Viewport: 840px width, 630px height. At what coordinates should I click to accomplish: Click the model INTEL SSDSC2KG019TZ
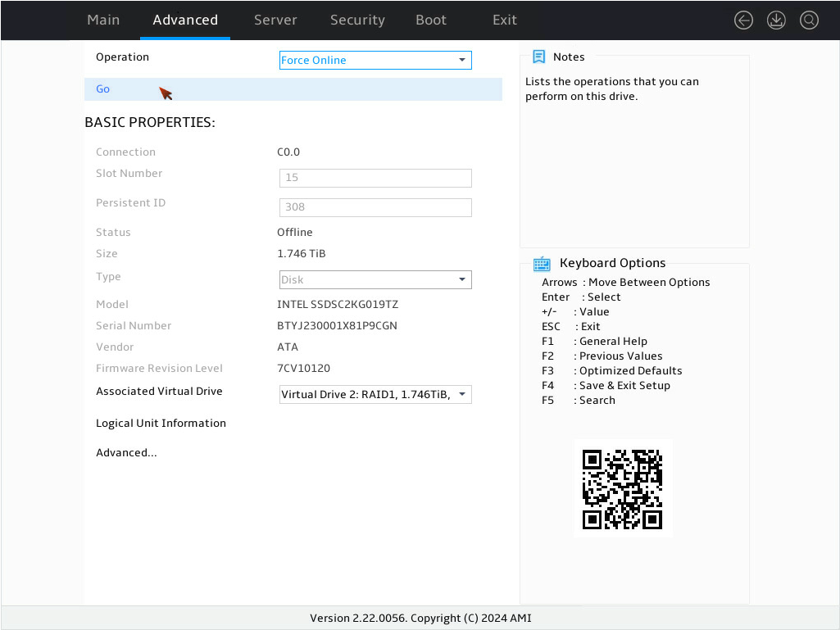[x=338, y=304]
